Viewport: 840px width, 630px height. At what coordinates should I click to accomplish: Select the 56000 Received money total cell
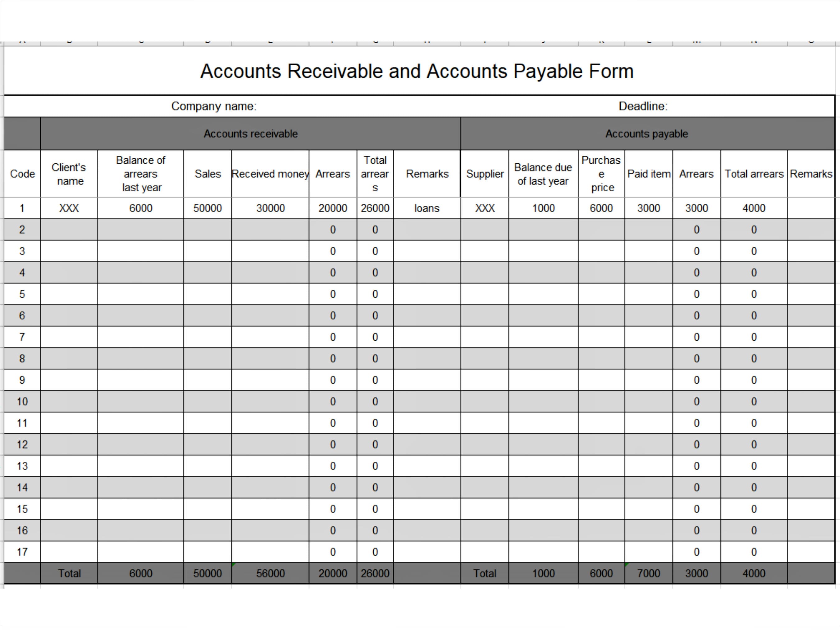tap(270, 573)
